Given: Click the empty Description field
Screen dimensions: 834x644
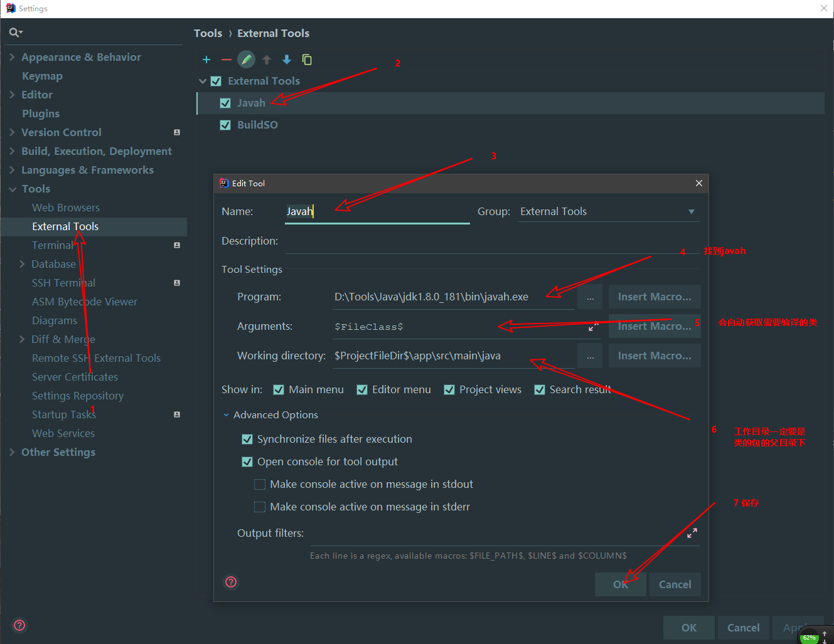Looking at the screenshot, I should click(492, 241).
